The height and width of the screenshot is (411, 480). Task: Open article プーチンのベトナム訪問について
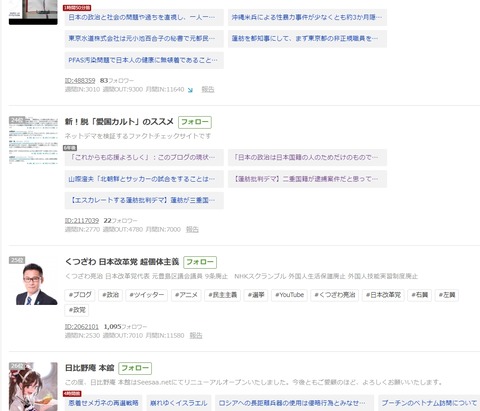point(429,403)
